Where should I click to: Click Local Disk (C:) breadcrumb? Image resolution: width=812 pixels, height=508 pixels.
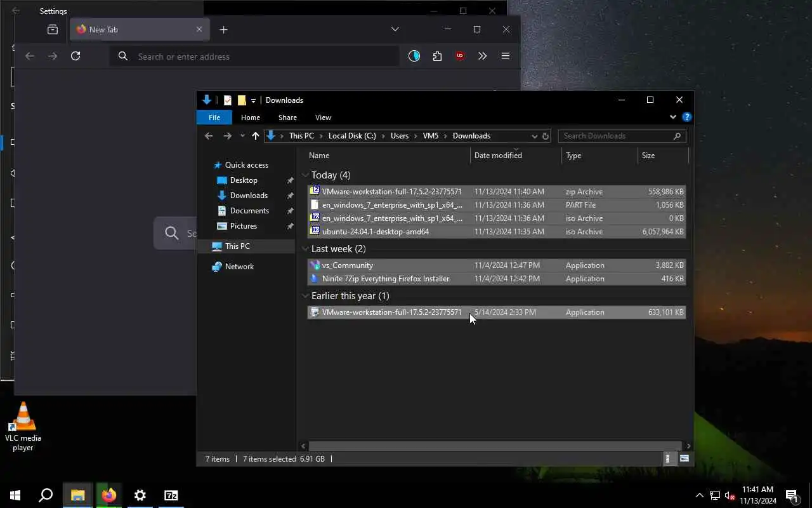(x=352, y=136)
